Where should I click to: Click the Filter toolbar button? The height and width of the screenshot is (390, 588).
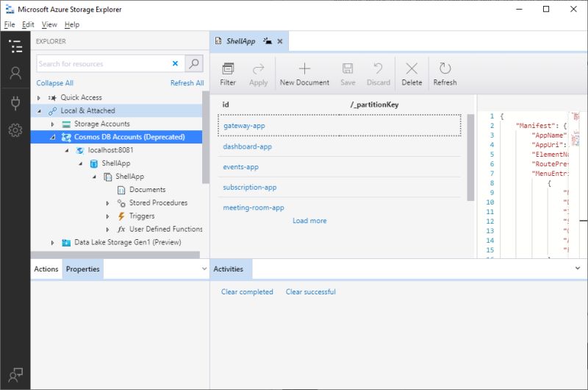(228, 74)
